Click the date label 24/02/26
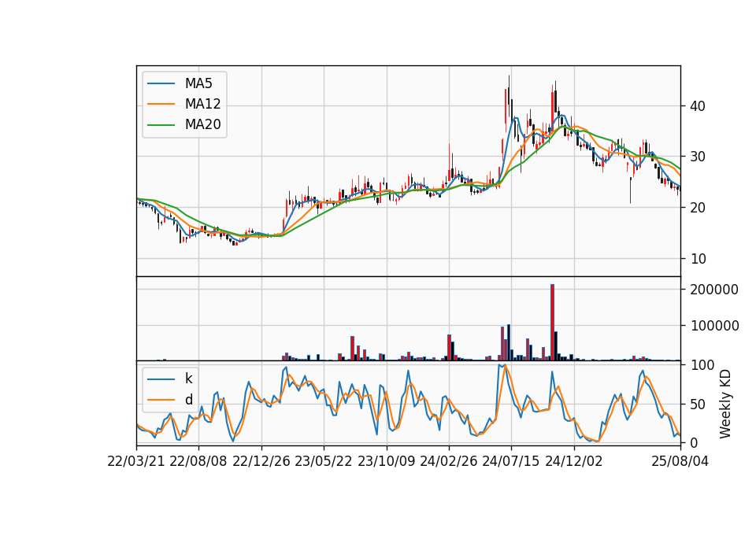Image resolution: width=756 pixels, height=543 pixels. pos(449,461)
